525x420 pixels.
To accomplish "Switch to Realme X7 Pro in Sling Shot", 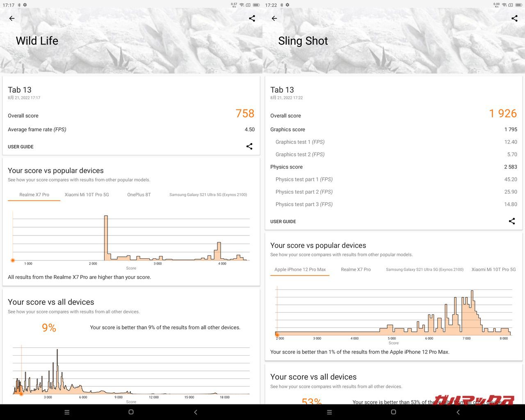I will point(356,269).
